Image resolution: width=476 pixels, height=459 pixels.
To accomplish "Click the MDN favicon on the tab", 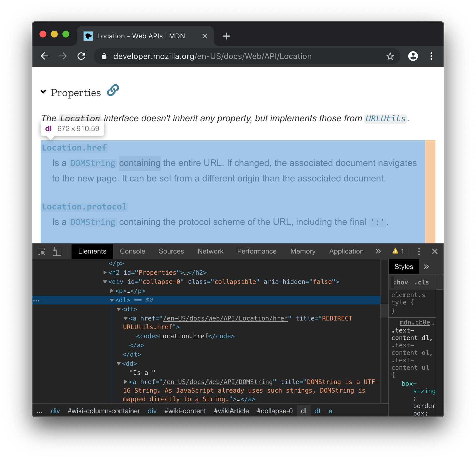I will [x=88, y=36].
